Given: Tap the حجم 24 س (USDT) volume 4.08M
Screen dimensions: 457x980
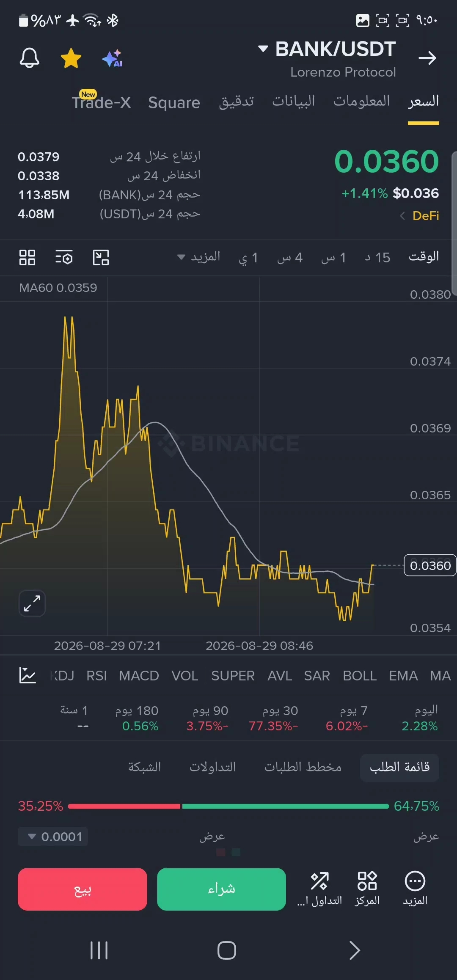Looking at the screenshot, I should (x=36, y=214).
